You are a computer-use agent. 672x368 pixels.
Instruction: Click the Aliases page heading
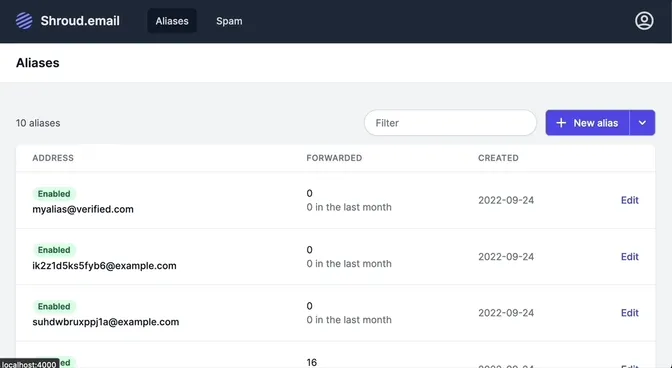tap(38, 63)
